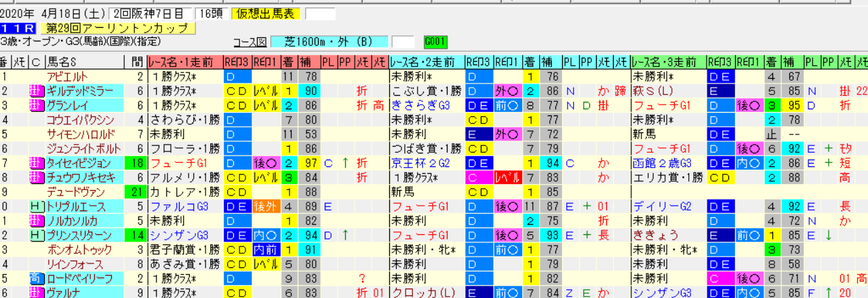Click the H icon beside トリプルエース

point(37,206)
